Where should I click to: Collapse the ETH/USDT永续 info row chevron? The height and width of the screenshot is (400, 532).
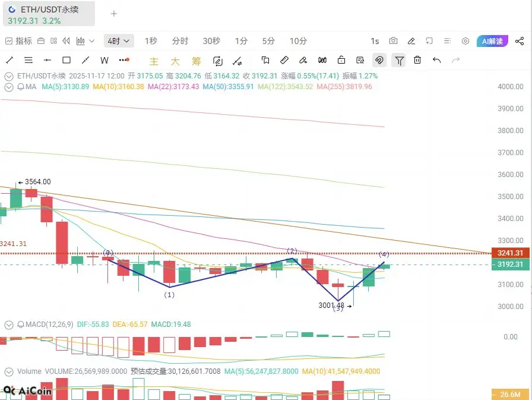(x=9, y=76)
